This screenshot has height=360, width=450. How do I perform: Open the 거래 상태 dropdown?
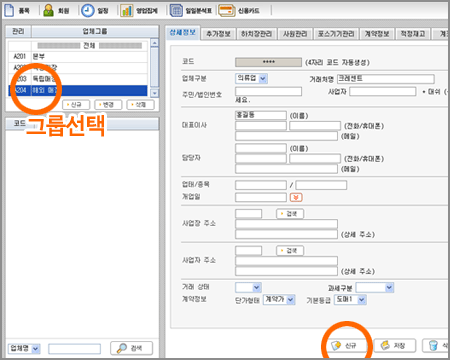(248, 287)
